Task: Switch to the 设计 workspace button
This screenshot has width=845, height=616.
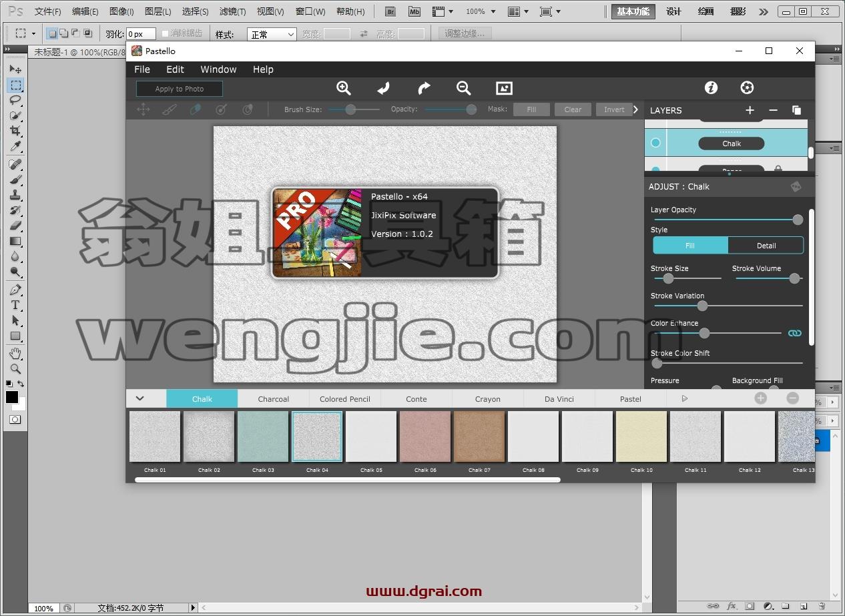Action: pos(674,11)
